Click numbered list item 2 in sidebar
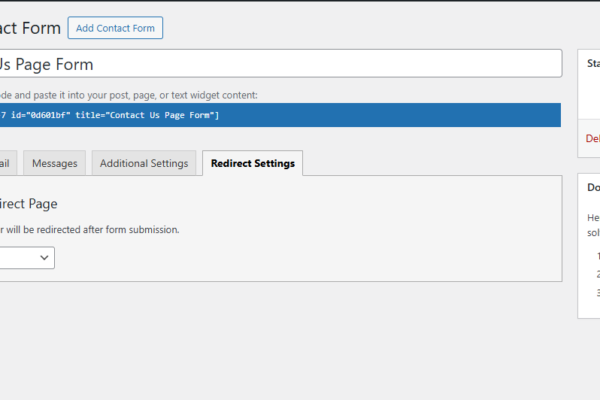Screen dimensions: 600x400 pyautogui.click(x=597, y=274)
